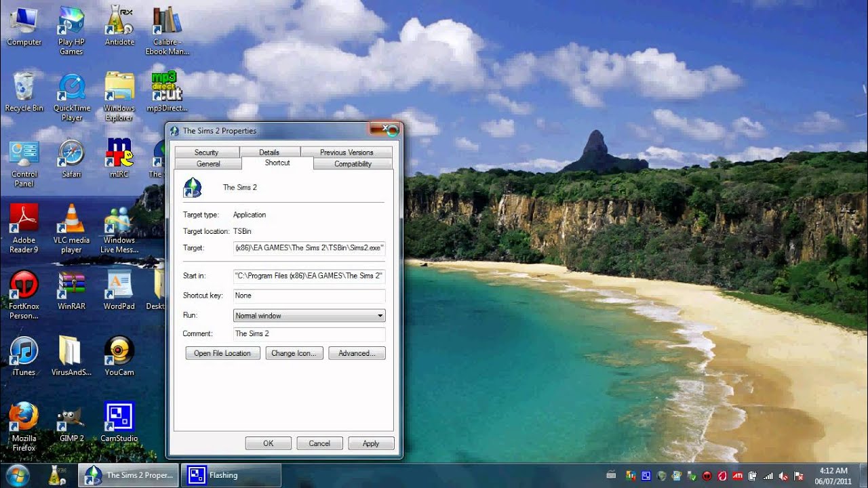Select the WinRAR desktop shortcut
This screenshot has height=488, width=868.
(71, 291)
